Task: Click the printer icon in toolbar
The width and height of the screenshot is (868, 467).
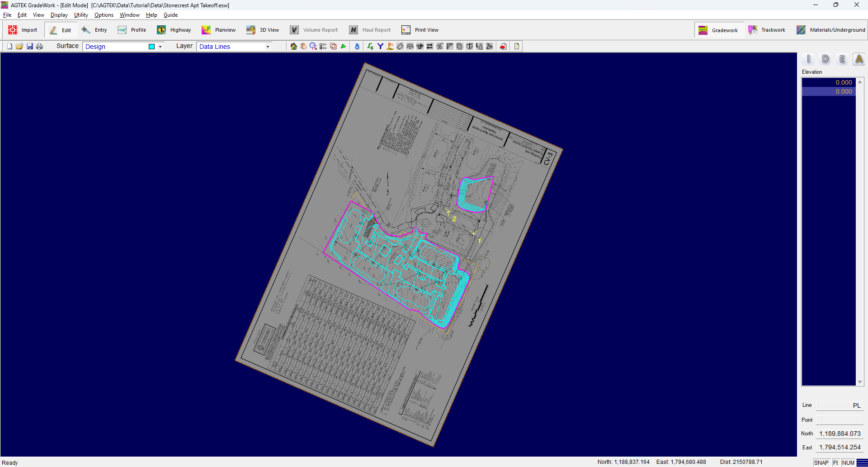Action: click(x=39, y=46)
